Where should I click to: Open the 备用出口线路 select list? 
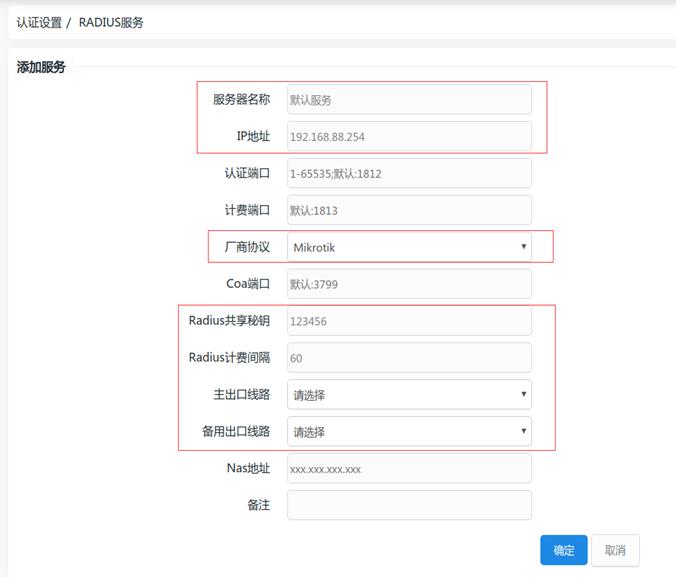click(x=409, y=432)
